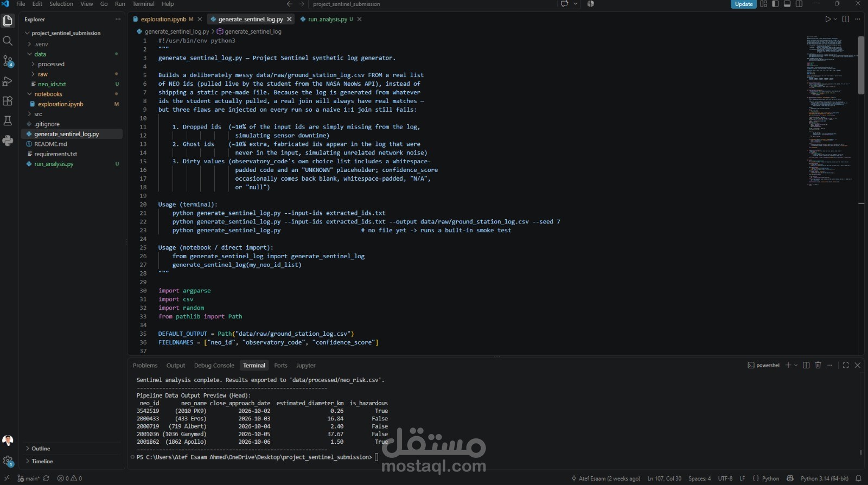Open the Explorer view in activity bar
The image size is (868, 485).
(8, 21)
